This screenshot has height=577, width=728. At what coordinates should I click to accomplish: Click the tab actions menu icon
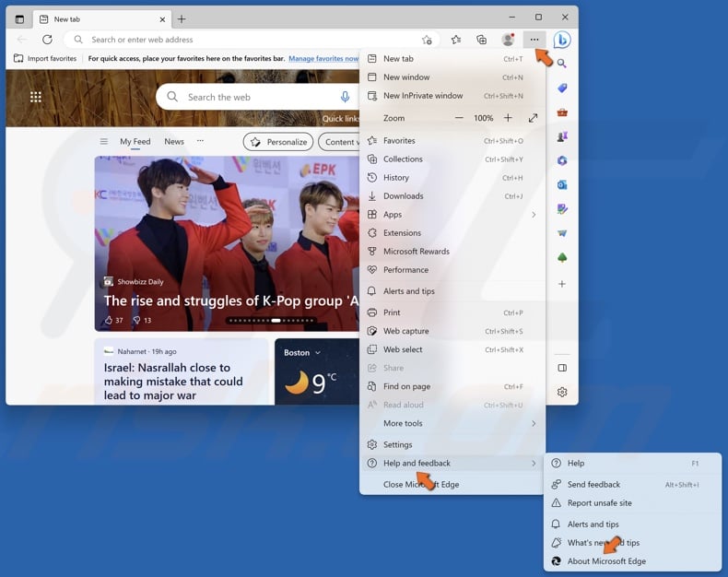(x=19, y=19)
